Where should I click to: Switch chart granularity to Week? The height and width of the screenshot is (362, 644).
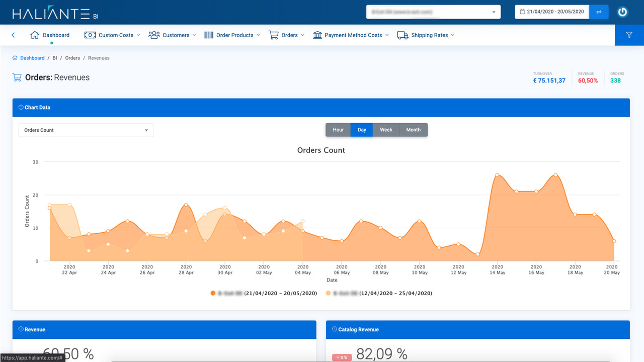386,130
